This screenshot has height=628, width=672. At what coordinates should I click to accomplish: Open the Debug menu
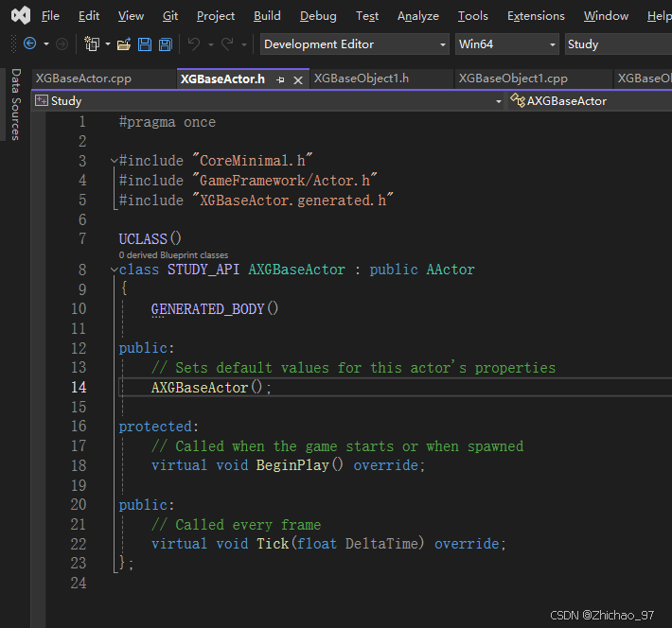[x=317, y=16]
